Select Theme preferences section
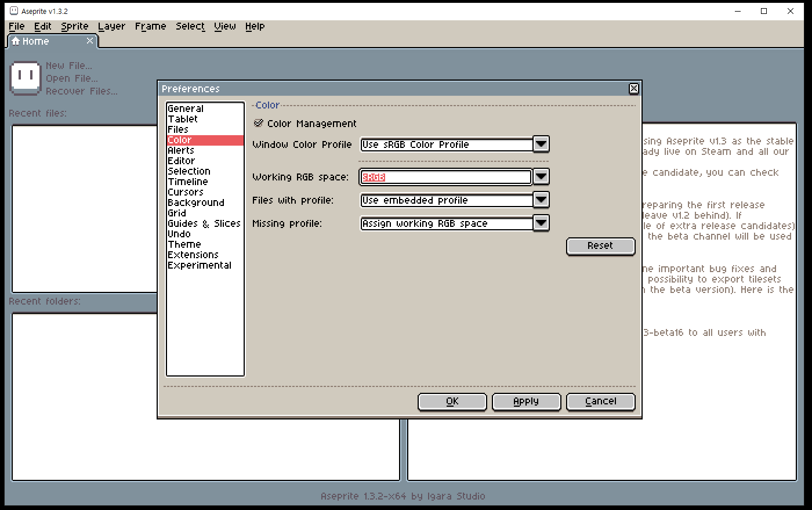The image size is (812, 510). coord(205,244)
